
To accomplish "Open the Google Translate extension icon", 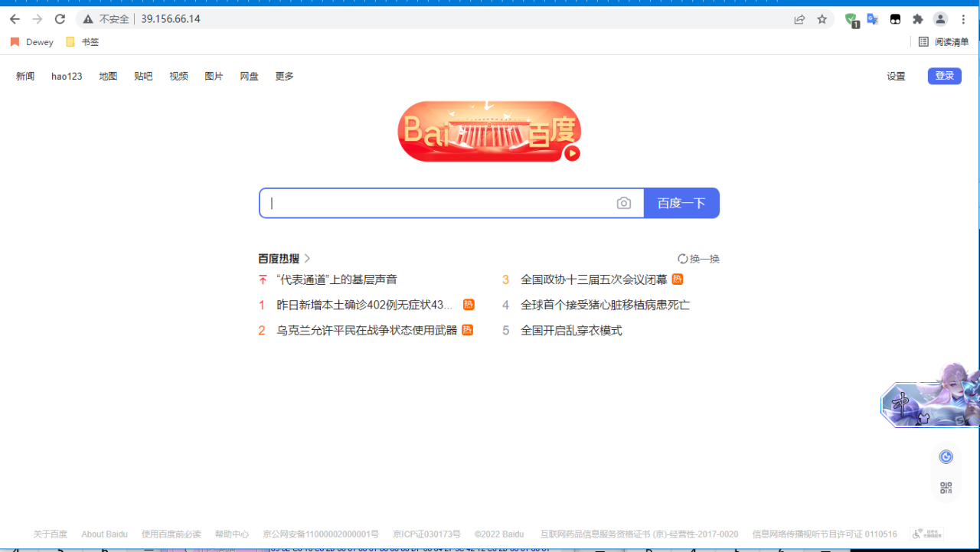I will pyautogui.click(x=872, y=19).
